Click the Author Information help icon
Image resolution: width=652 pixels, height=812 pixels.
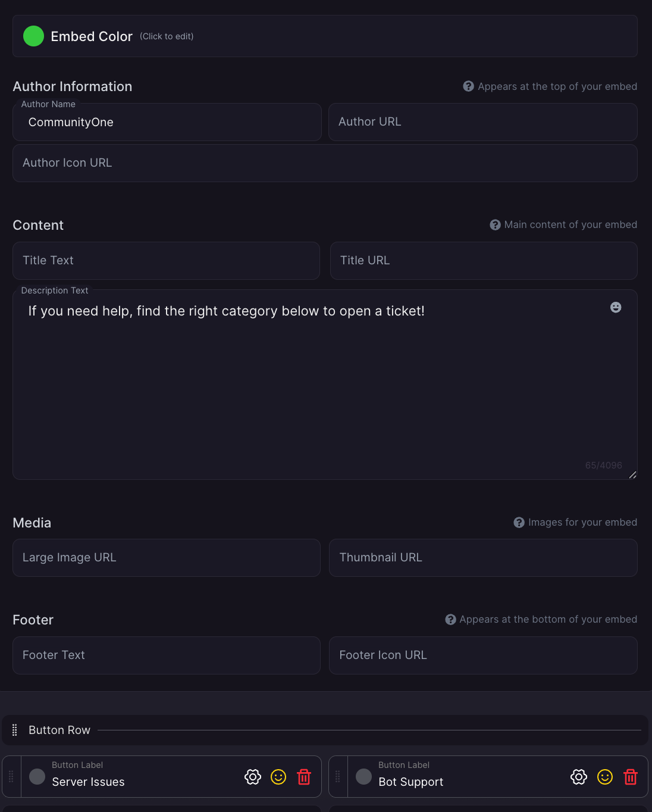(468, 86)
